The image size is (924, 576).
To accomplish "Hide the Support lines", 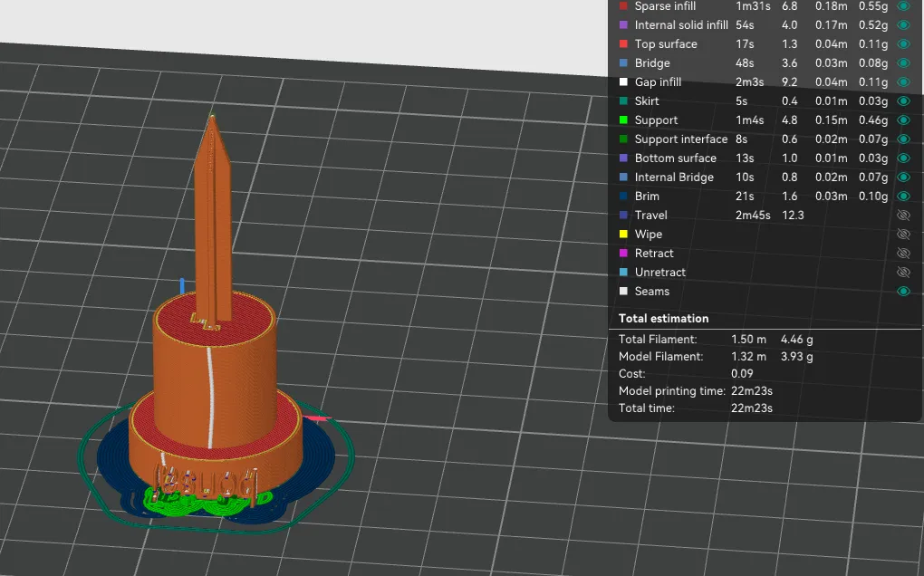I will pos(903,120).
